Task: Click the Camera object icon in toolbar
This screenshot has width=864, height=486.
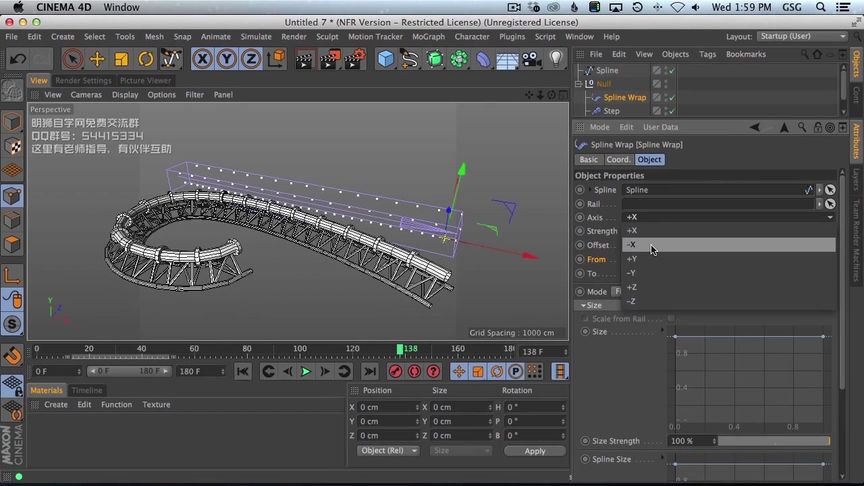Action: 532,59
